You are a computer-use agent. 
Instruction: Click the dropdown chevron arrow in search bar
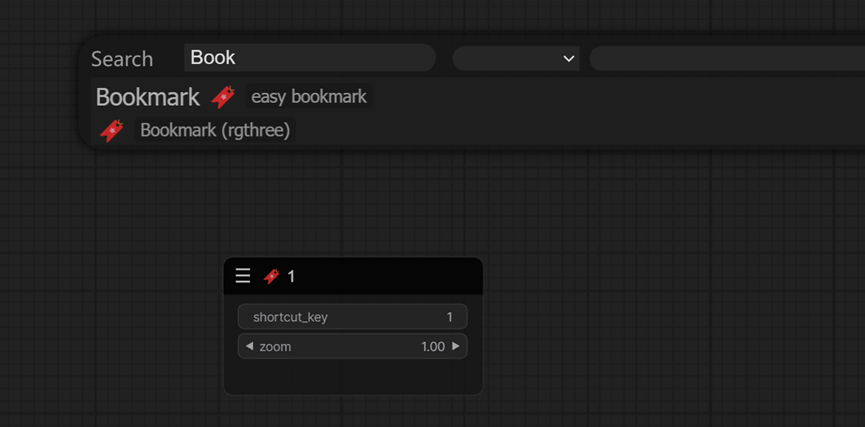click(x=568, y=59)
